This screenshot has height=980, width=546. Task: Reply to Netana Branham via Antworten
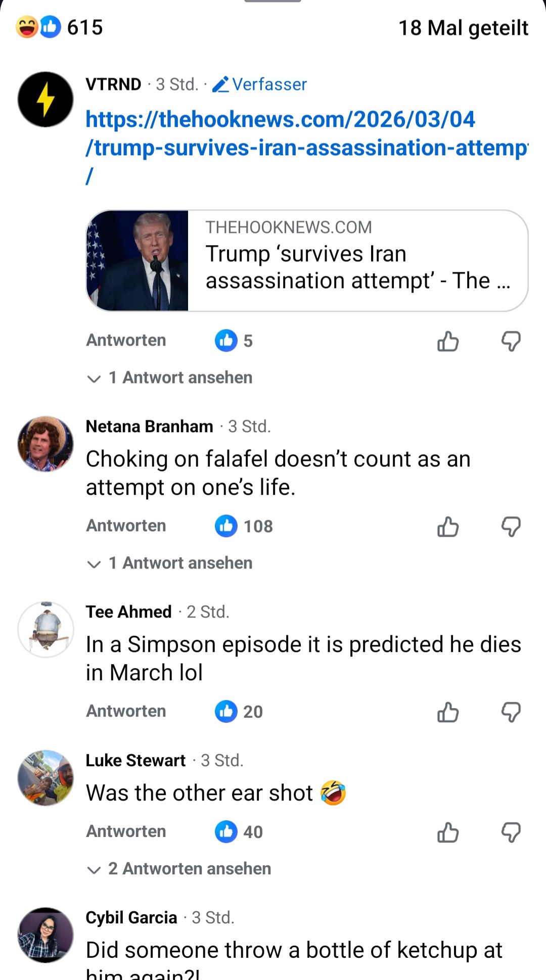click(x=126, y=526)
